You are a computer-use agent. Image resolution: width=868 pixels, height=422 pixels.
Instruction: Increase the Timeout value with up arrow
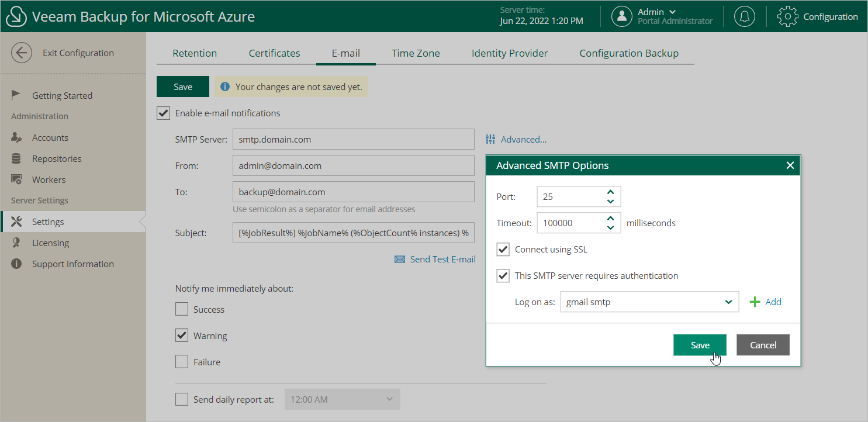610,218
